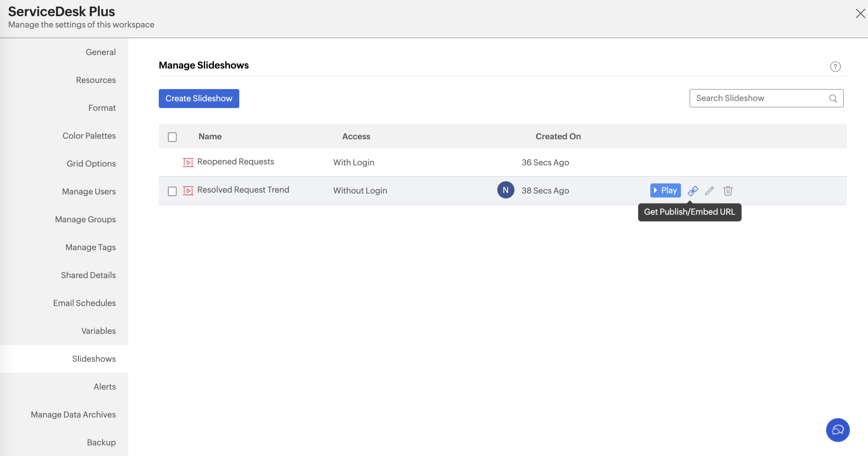Viewport: 868px width, 456px height.
Task: Click the Reopened Requests slideshow icon
Action: 188,162
